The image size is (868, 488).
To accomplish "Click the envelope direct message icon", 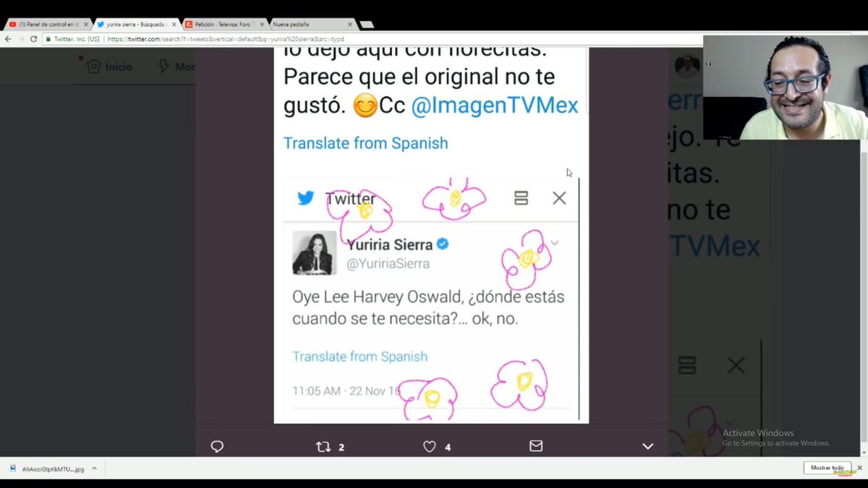I will [536, 446].
